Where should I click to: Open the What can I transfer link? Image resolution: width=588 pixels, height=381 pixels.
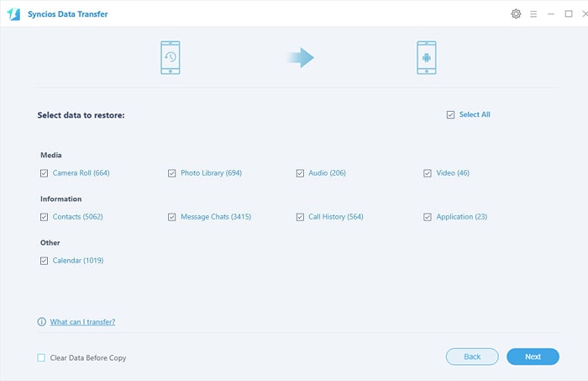pyautogui.click(x=82, y=321)
